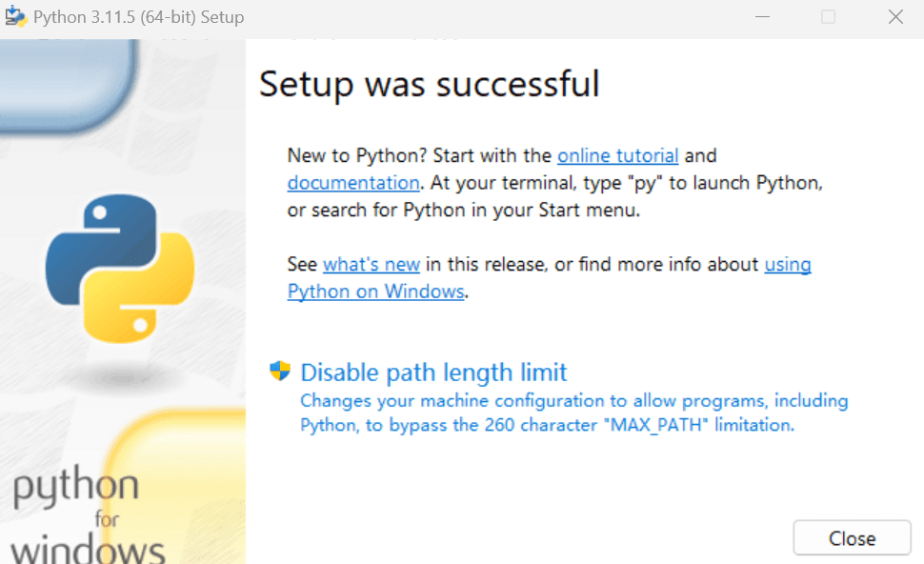Viewport: 924px width, 564px height.
Task: Select 'Disable path length limit'
Action: click(433, 372)
